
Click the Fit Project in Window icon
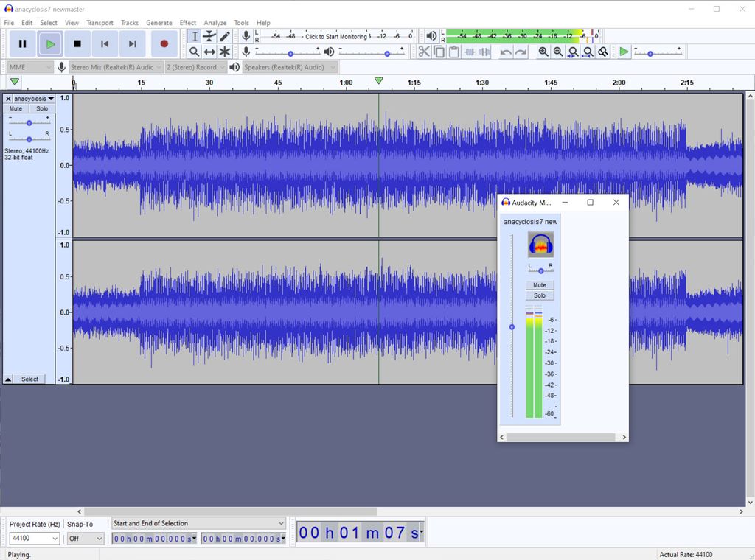pos(588,52)
